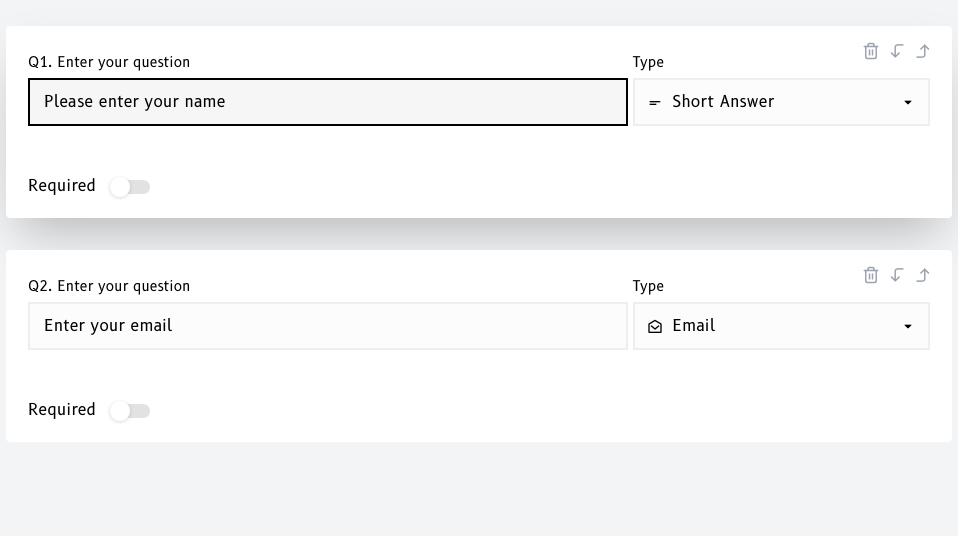Focus the "Please enter your name" field
The height and width of the screenshot is (536, 958).
click(x=327, y=102)
